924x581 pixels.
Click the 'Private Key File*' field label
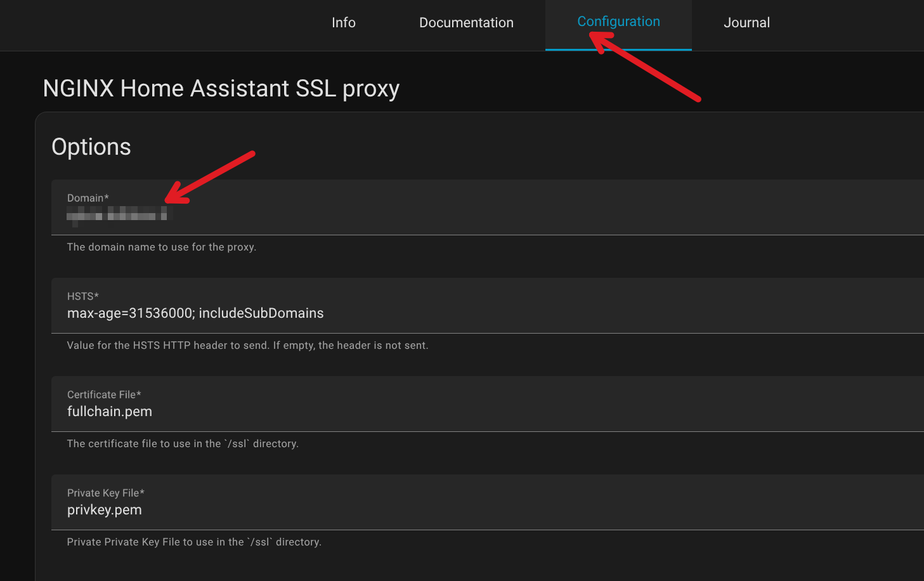(x=106, y=493)
